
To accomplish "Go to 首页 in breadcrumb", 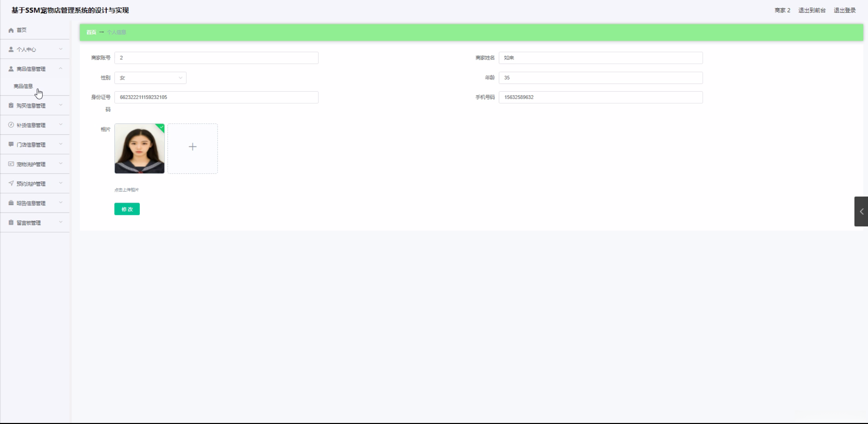I will click(91, 32).
